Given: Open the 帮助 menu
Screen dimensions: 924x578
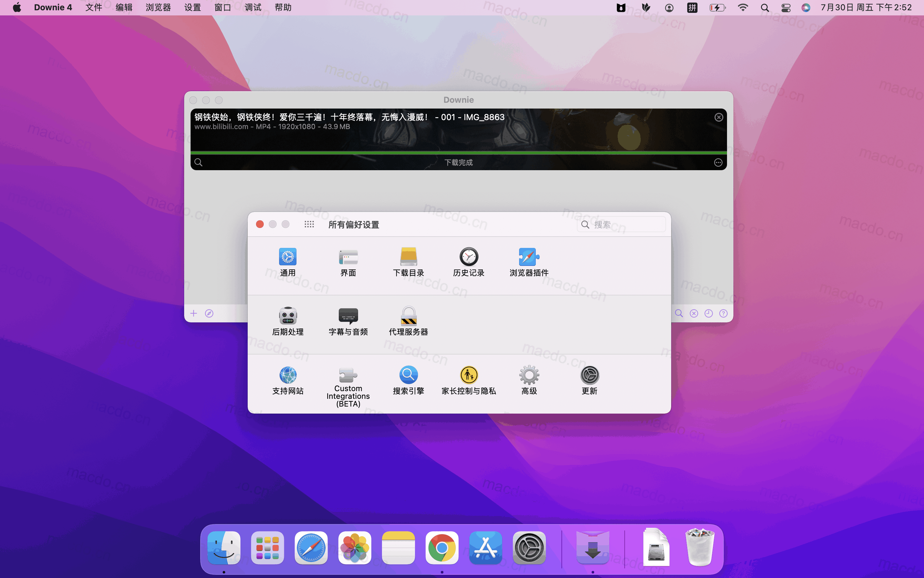Looking at the screenshot, I should click(283, 8).
